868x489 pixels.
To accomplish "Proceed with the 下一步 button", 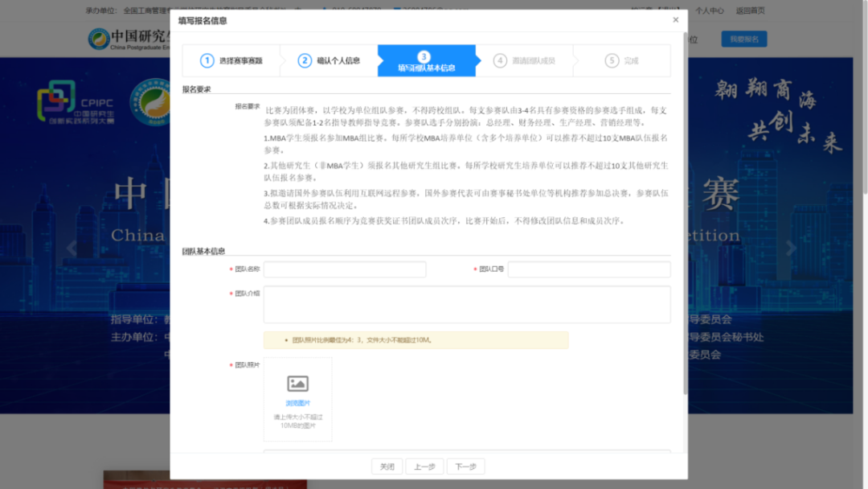I will pos(465,466).
